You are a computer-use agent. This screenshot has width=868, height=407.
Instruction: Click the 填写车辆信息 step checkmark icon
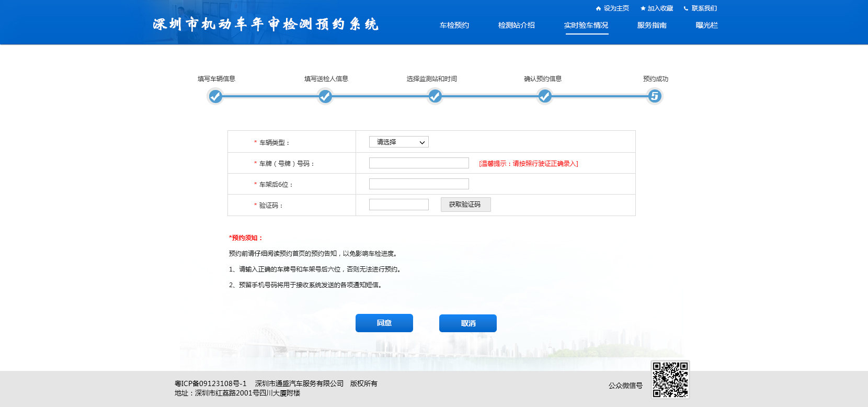click(215, 96)
